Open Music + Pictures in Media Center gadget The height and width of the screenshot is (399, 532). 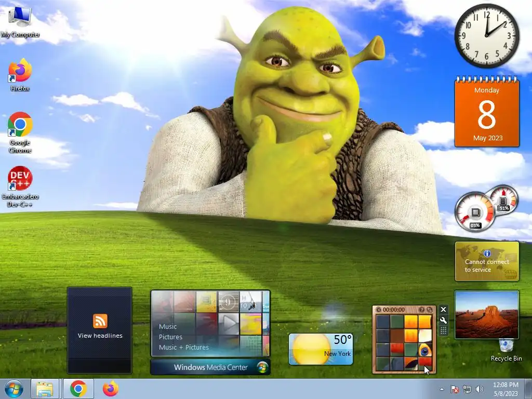pos(183,347)
